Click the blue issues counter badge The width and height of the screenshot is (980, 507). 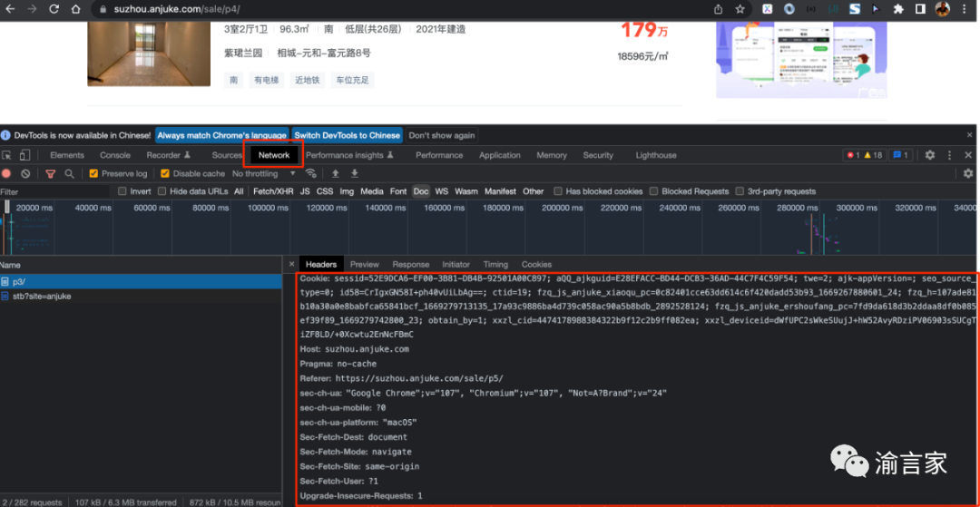point(902,155)
